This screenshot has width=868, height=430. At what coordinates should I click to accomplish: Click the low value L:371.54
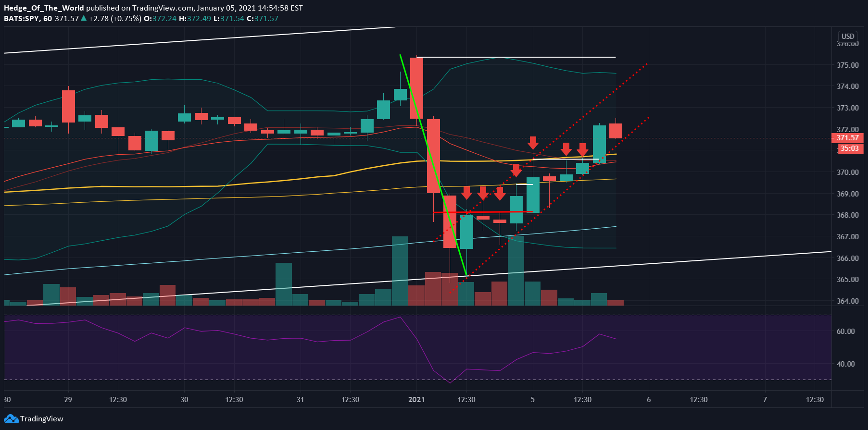[229, 18]
